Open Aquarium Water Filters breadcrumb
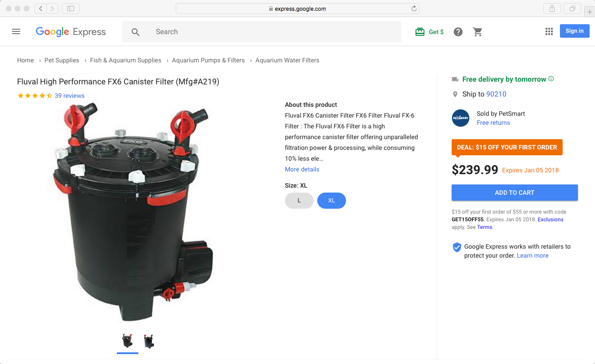 287,60
